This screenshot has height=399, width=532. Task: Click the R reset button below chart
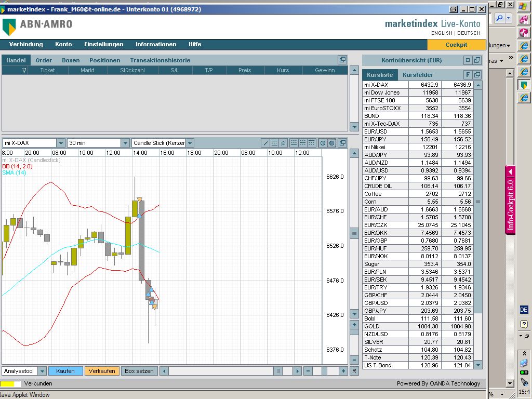354,371
